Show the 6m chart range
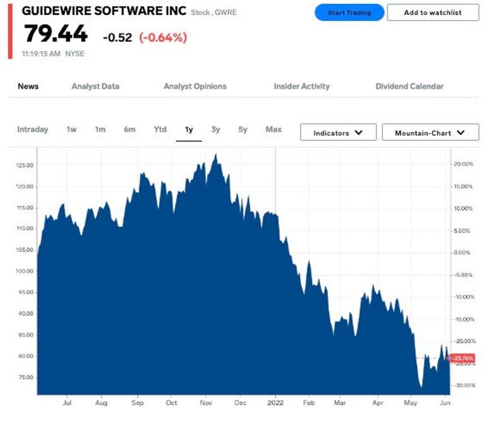Image resolution: width=504 pixels, height=427 pixels. click(130, 130)
